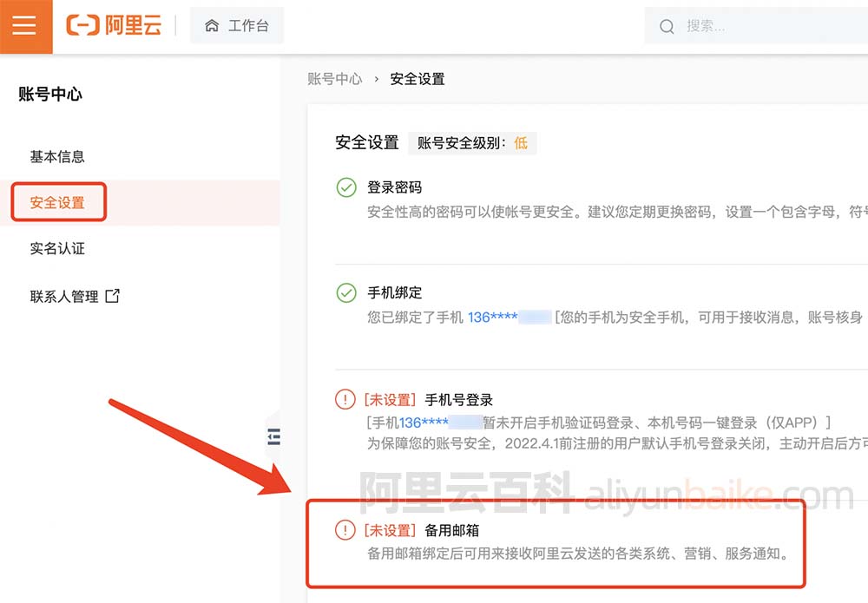Go to 账号中心 in the breadcrumb

334,79
